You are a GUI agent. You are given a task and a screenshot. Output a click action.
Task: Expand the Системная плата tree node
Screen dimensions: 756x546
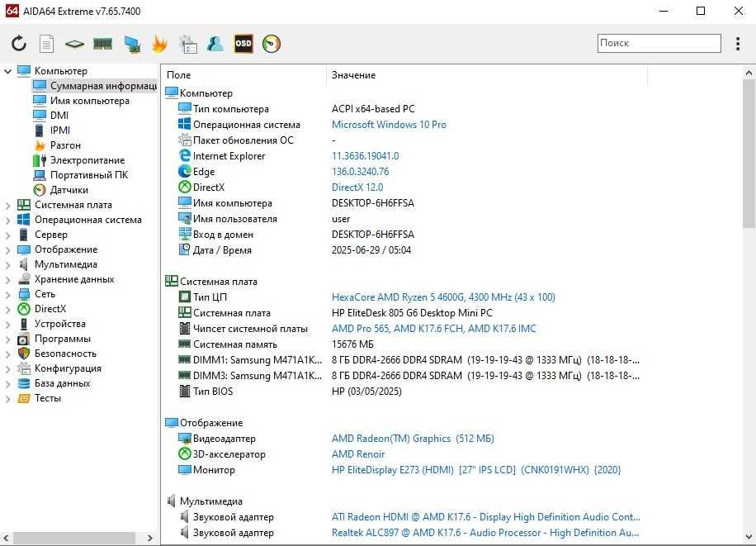coord(7,205)
